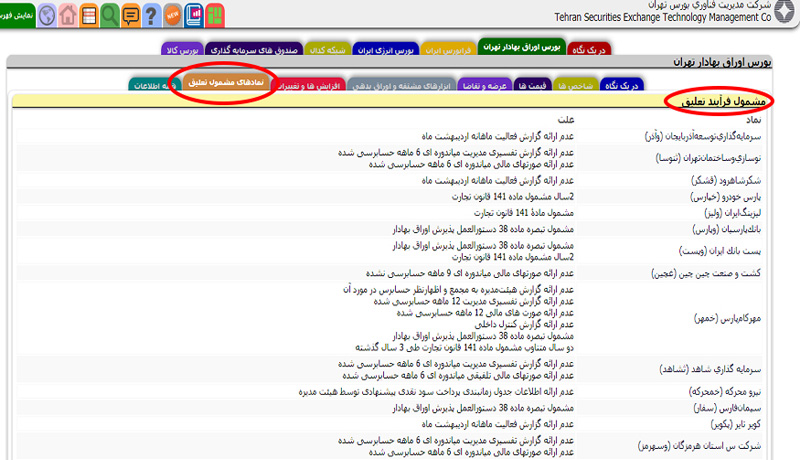800x460 pixels.
Task: Click reason text مشمول مادهٔ 141 قانون تجارت in ولیز row
Action: (x=524, y=213)
